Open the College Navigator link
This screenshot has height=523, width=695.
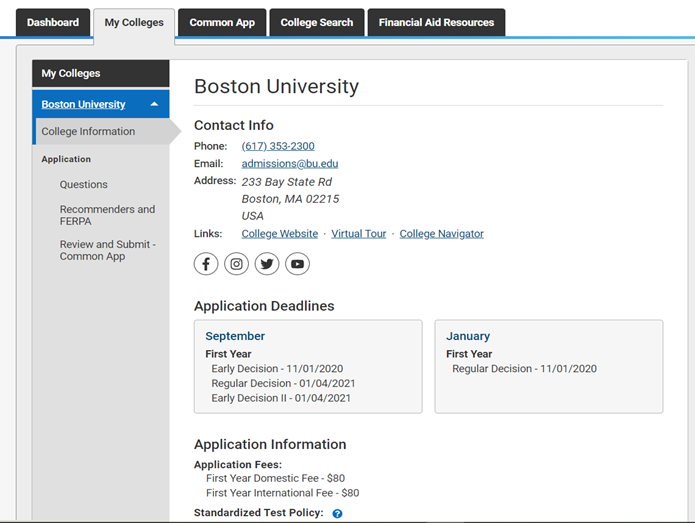pyautogui.click(x=441, y=234)
